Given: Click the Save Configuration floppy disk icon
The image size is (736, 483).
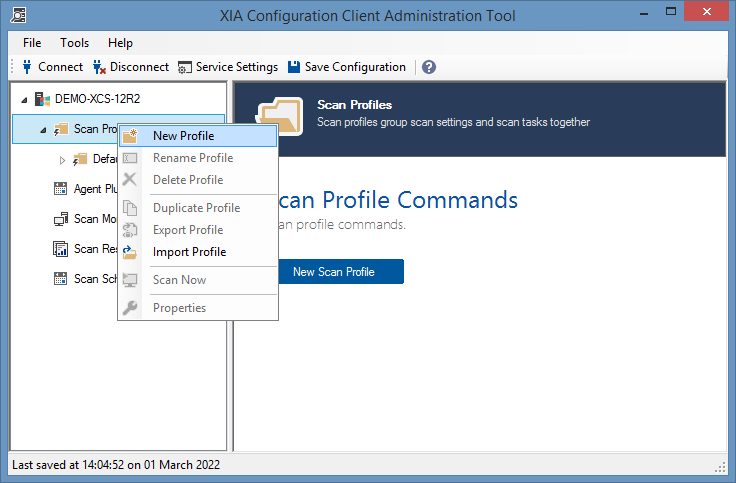Looking at the screenshot, I should [x=294, y=67].
